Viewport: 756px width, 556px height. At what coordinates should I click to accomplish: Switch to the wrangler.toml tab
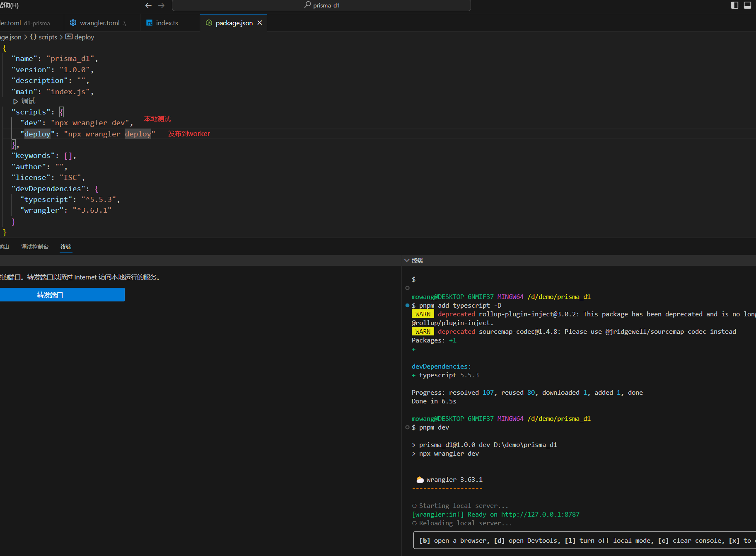click(x=102, y=23)
